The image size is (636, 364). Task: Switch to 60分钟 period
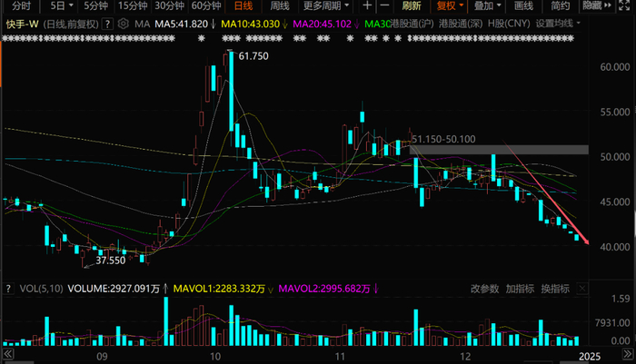pos(206,5)
